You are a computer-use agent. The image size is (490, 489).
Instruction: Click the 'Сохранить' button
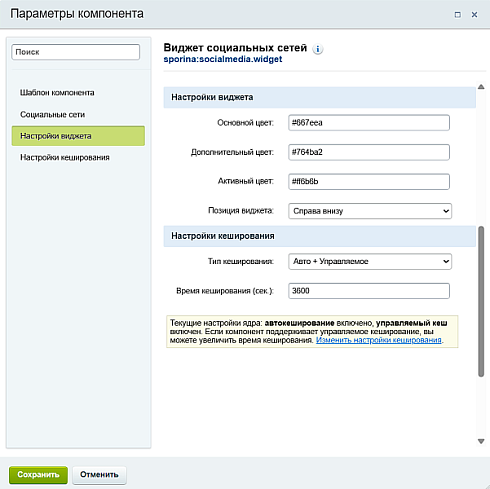38,475
